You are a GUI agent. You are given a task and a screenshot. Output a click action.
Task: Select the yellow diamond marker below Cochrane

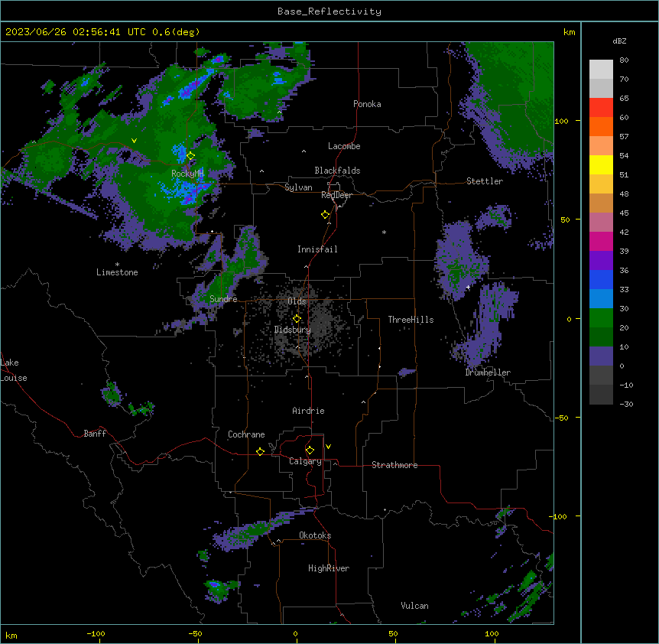pos(260,451)
